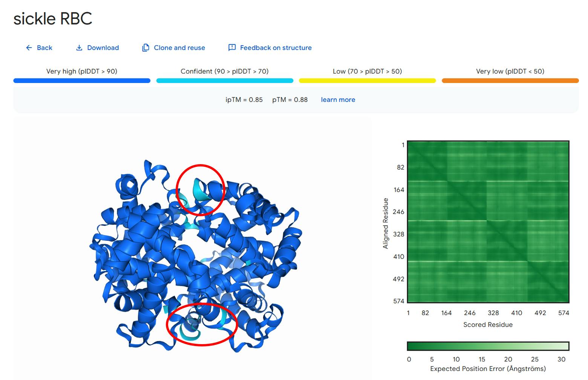Click the Download icon
Image resolution: width=588 pixels, height=380 pixels.
pos(79,48)
